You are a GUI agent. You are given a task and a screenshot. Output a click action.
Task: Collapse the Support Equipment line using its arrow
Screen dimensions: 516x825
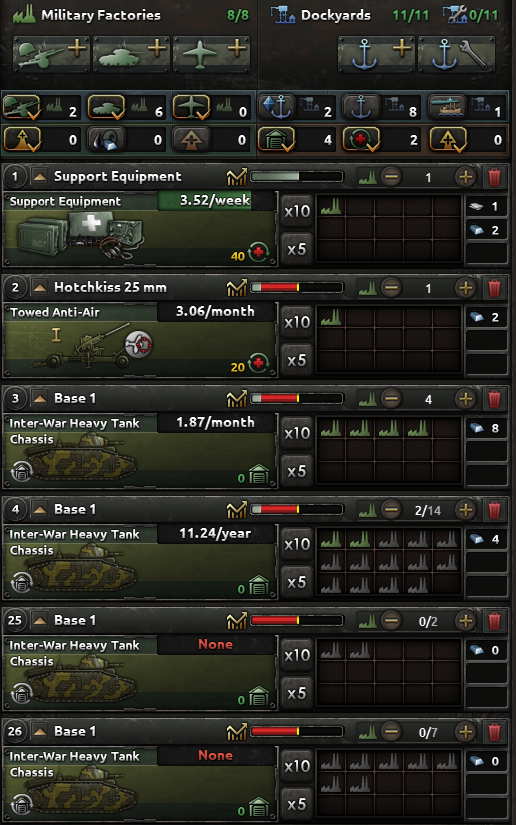pos(39,177)
